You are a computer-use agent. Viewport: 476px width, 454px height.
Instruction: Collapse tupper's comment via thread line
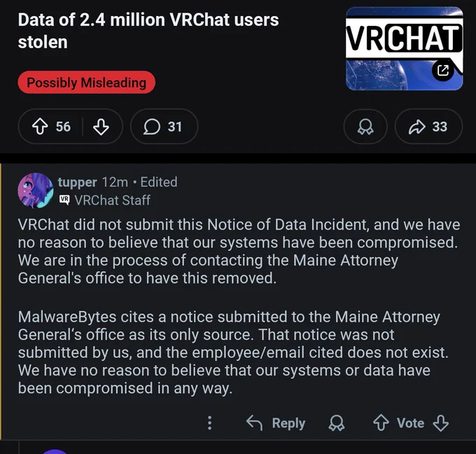1,301
